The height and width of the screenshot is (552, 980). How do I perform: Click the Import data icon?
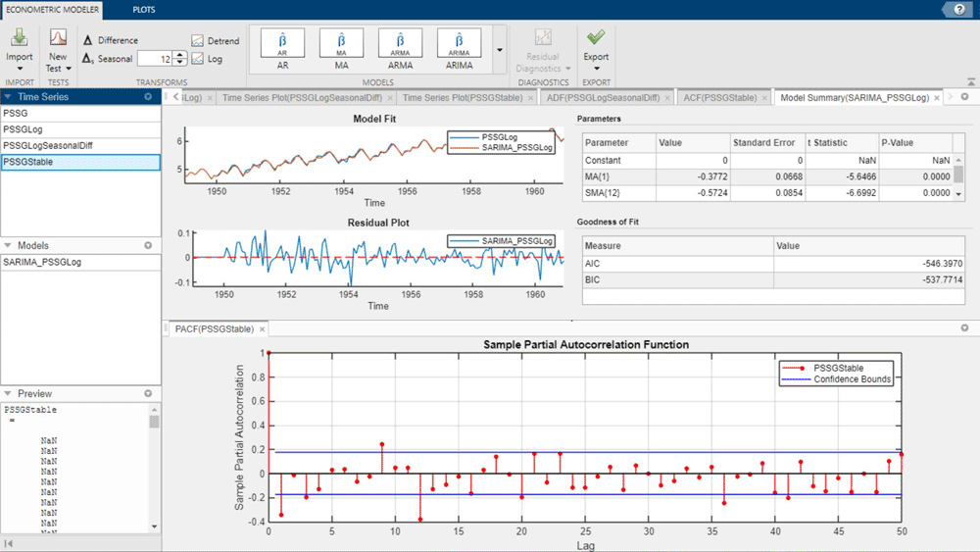pyautogui.click(x=19, y=39)
